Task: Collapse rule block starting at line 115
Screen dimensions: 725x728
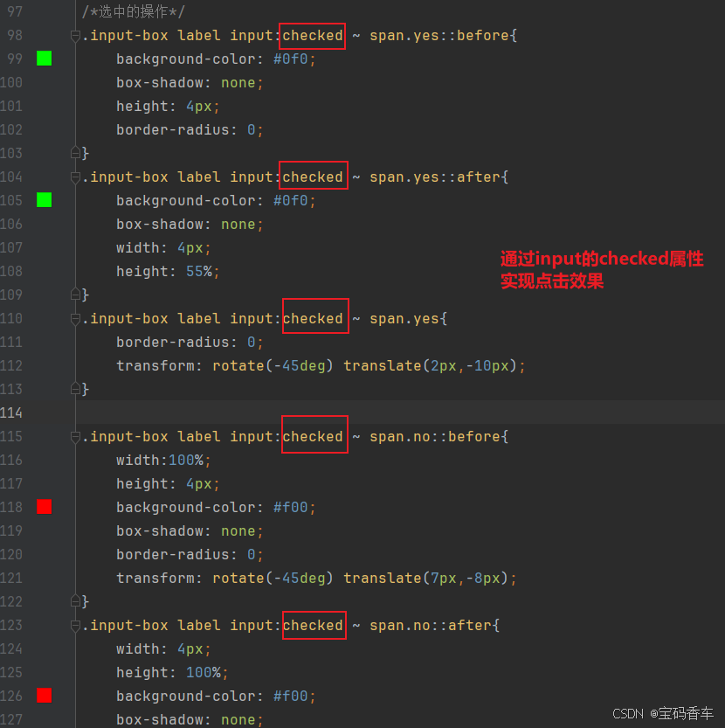Action: 75,436
